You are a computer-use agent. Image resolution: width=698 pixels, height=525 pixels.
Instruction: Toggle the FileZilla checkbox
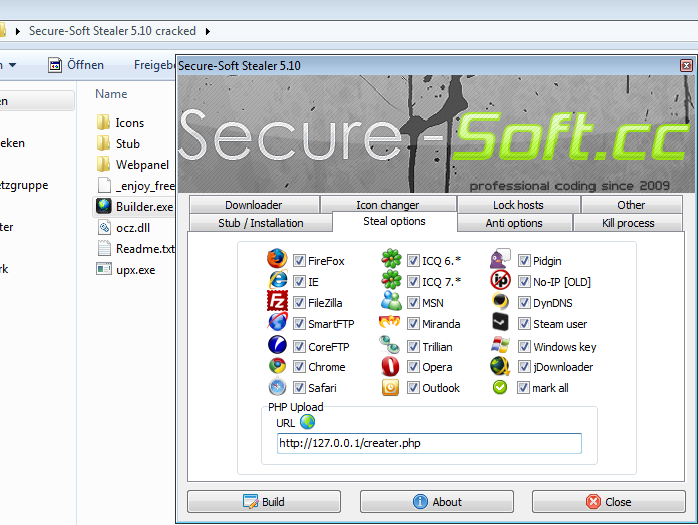(x=299, y=302)
